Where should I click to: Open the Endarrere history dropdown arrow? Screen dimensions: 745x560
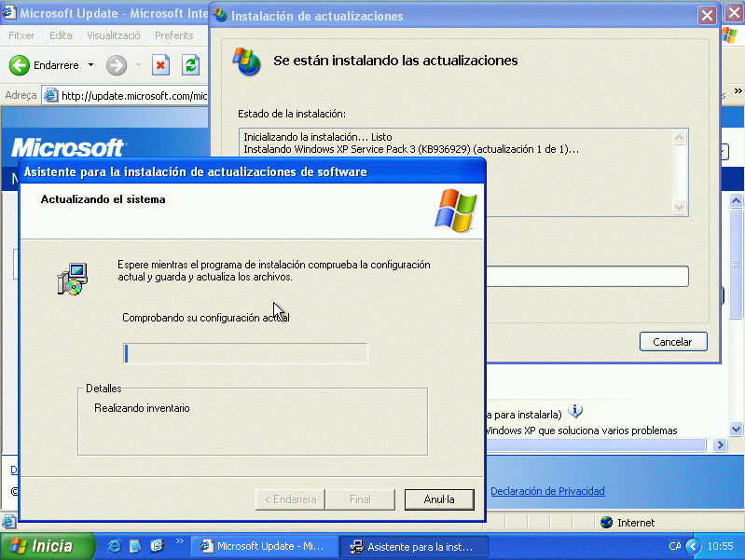(x=90, y=65)
